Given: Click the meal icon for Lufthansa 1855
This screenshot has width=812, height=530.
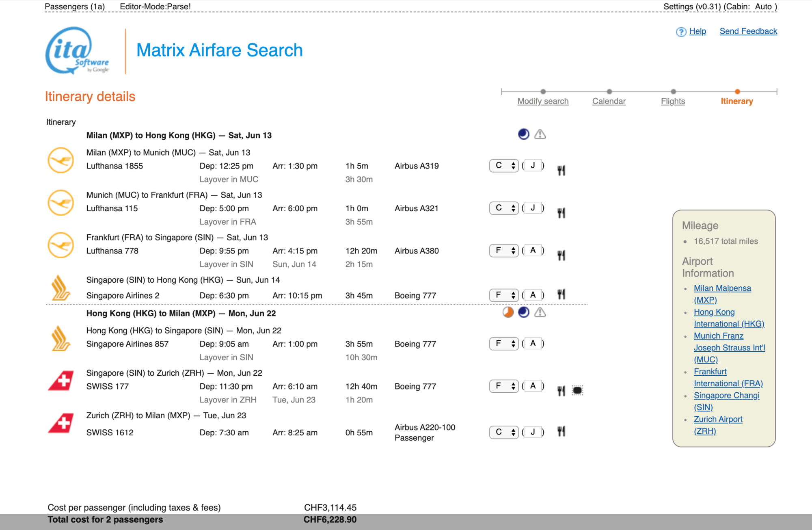Looking at the screenshot, I should pos(561,170).
